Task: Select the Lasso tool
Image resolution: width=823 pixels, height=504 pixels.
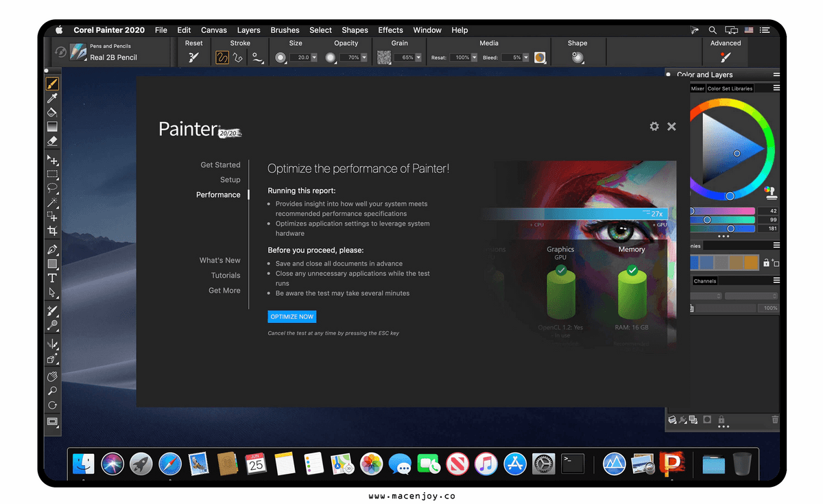Action: (52, 188)
